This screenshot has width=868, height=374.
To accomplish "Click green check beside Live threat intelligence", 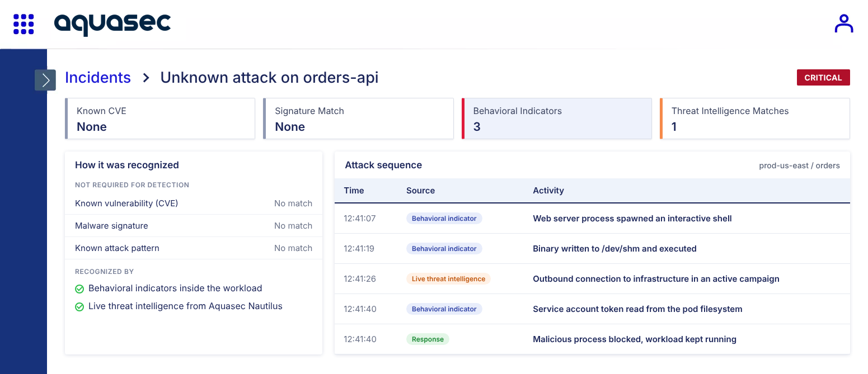I will [x=79, y=307].
